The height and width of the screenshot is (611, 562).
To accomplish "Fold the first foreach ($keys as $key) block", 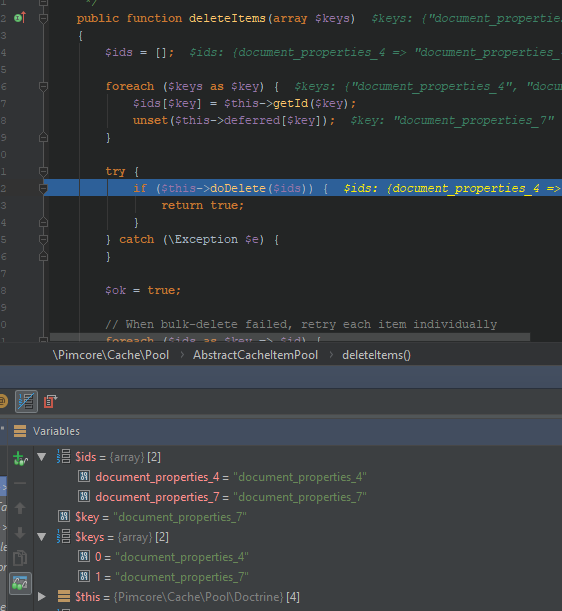I will point(43,86).
